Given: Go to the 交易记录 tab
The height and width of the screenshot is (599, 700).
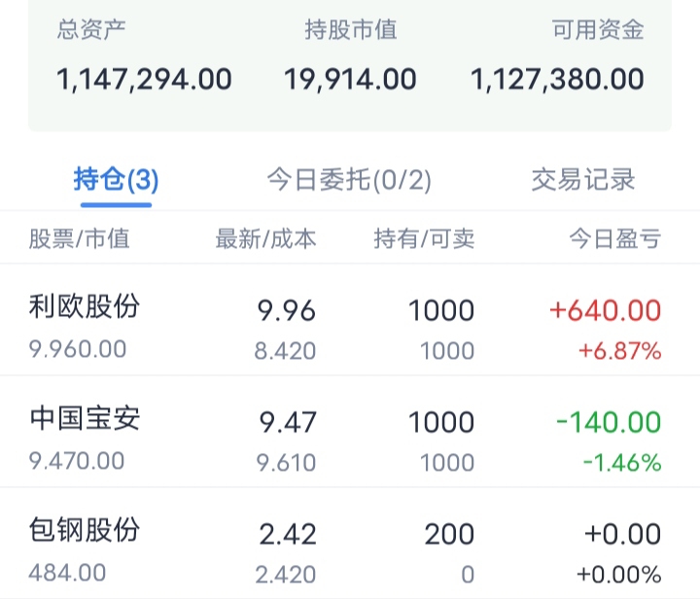Looking at the screenshot, I should coord(583,180).
